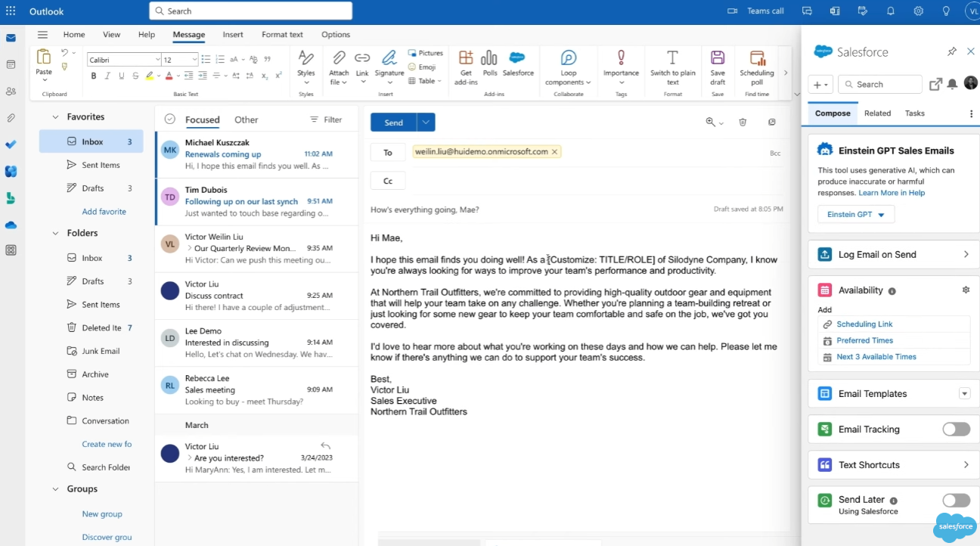980x546 pixels.
Task: Underline the selected text
Action: 121,76
